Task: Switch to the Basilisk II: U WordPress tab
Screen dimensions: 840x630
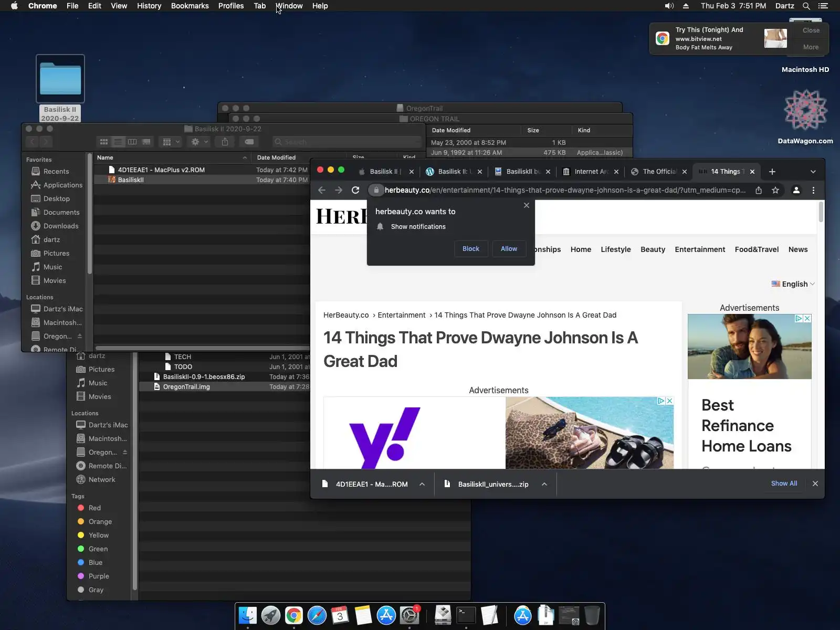Action: [x=454, y=172]
